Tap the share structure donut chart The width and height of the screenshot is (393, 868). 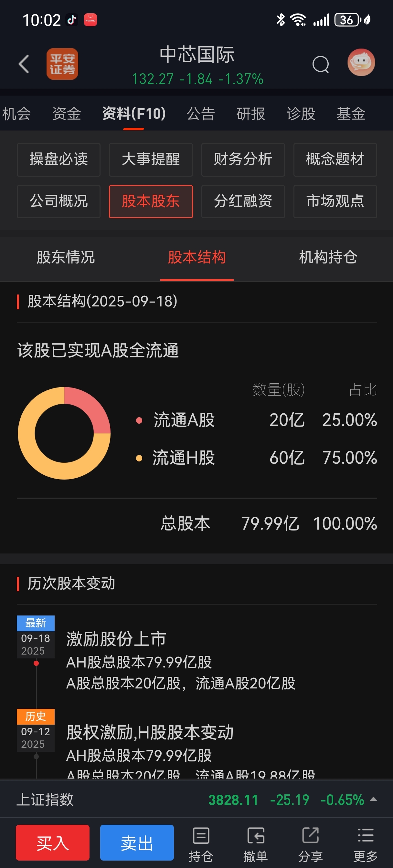pyautogui.click(x=64, y=433)
